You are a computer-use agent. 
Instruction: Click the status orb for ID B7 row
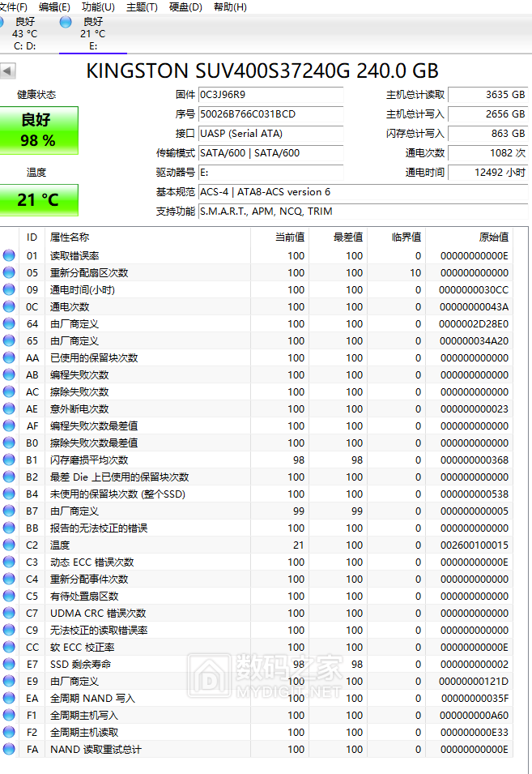[9, 511]
